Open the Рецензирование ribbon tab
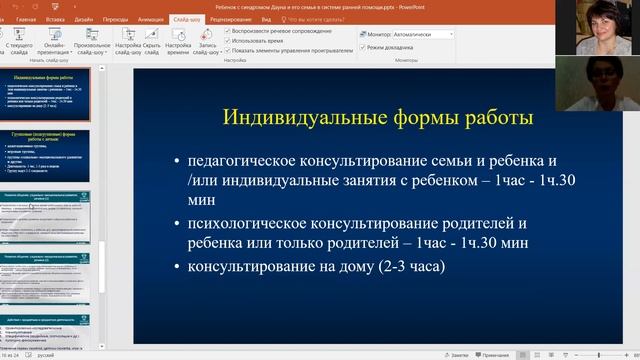The height and width of the screenshot is (360, 640). (231, 19)
